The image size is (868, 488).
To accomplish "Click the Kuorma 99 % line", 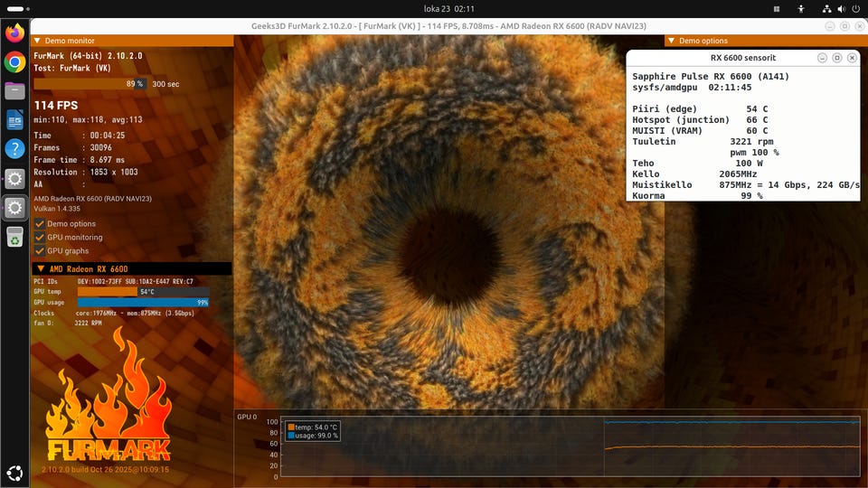I will [x=697, y=196].
